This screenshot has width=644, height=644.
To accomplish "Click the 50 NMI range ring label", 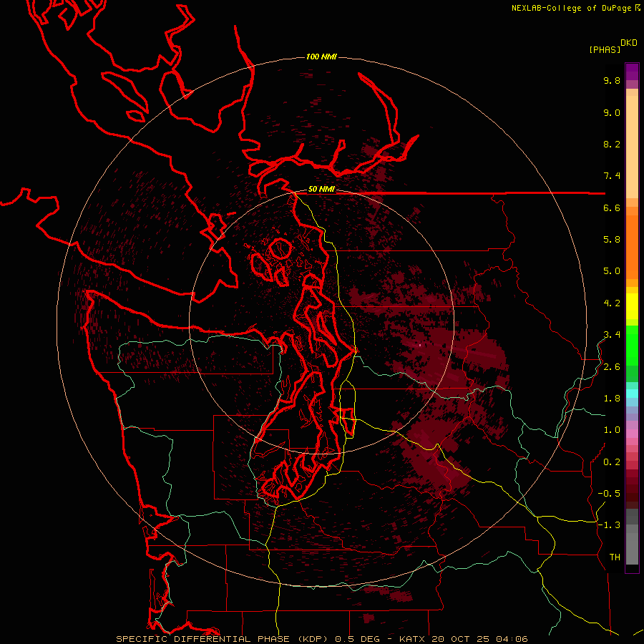I will pyautogui.click(x=321, y=190).
